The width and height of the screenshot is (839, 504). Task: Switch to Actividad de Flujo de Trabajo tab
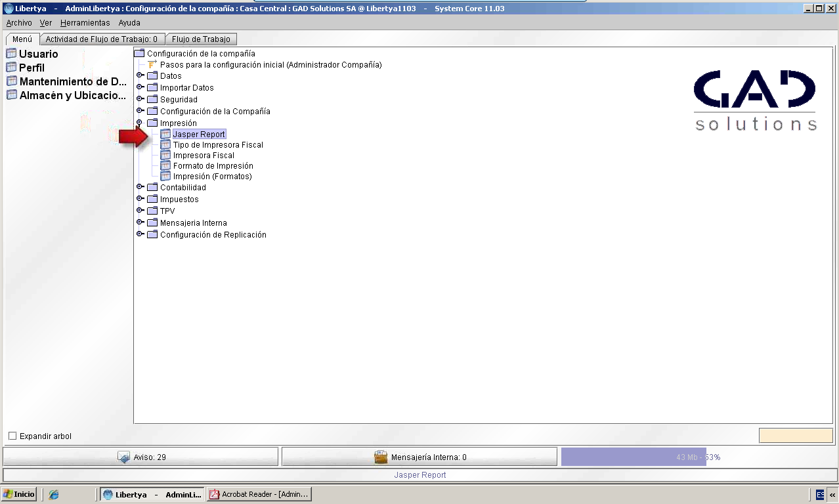click(x=102, y=39)
